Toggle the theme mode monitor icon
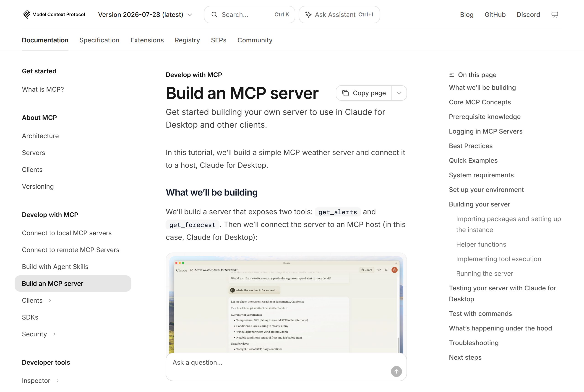The height and width of the screenshot is (392, 584). (x=555, y=15)
